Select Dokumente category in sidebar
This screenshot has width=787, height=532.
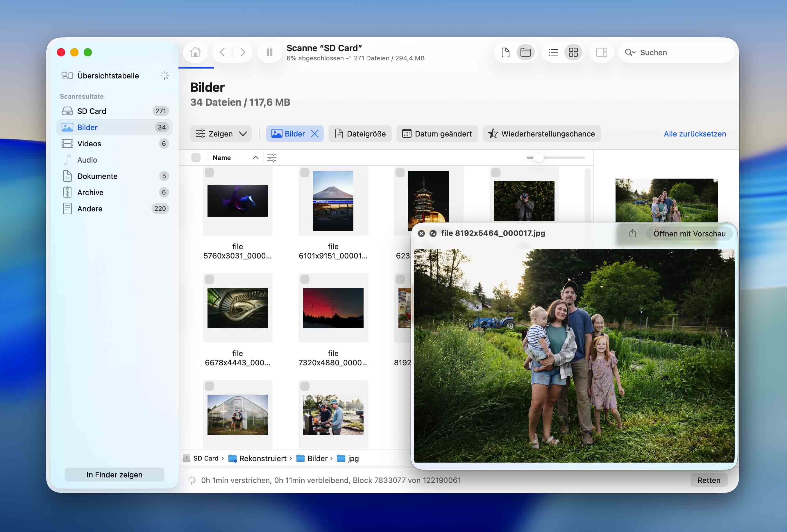(115, 176)
